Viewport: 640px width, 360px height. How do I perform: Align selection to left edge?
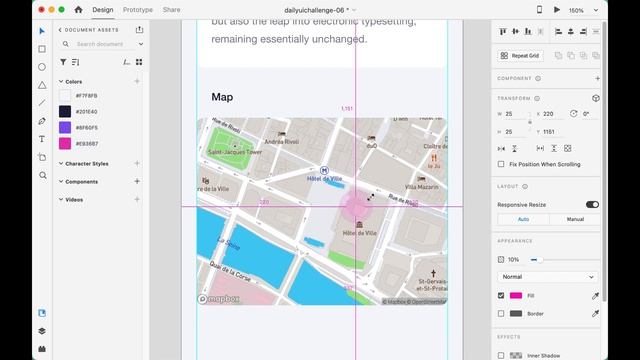coord(558,31)
